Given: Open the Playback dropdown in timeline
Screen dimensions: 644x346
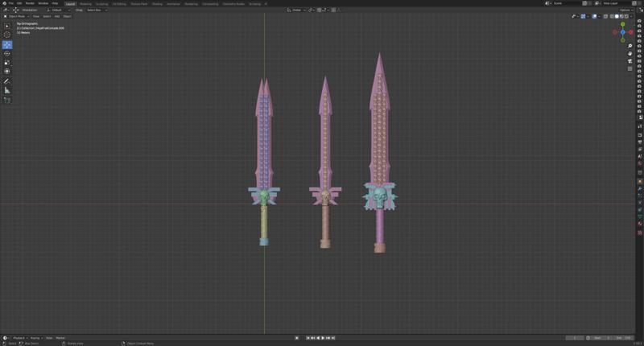Looking at the screenshot, I should coord(19,338).
